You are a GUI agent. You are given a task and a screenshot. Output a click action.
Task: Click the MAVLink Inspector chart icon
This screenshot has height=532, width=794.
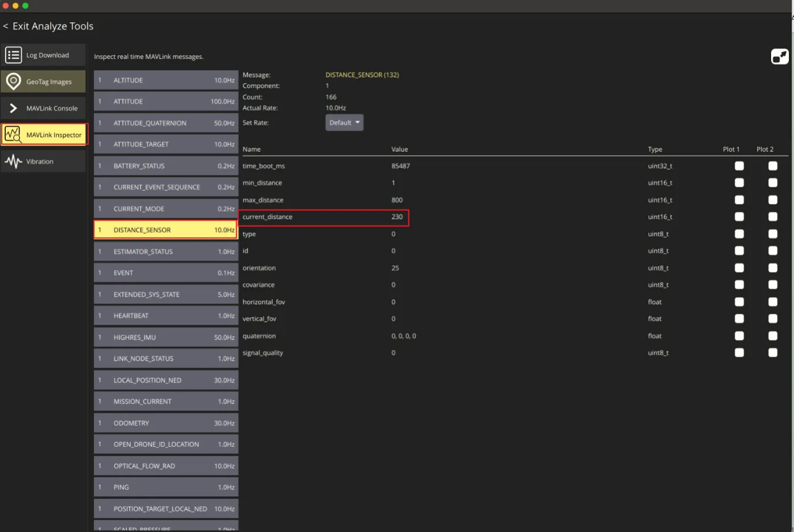(x=13, y=135)
